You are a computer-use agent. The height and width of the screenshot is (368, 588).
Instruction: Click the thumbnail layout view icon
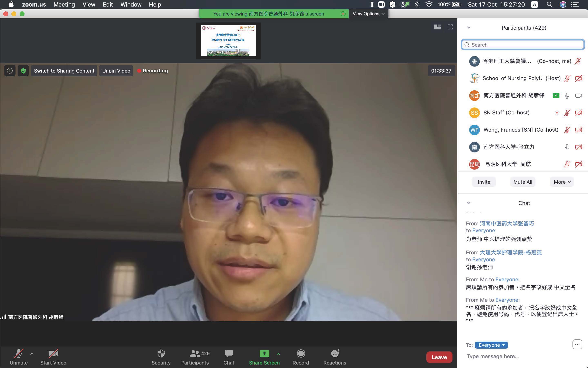click(x=437, y=27)
